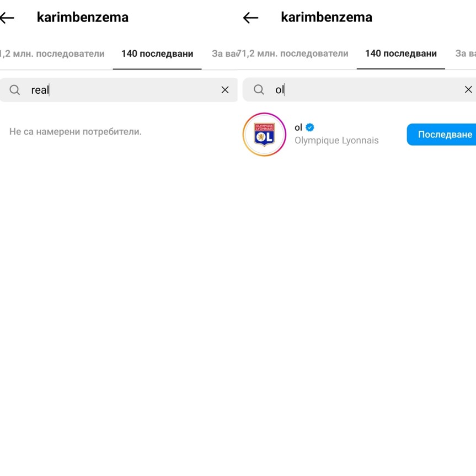The height and width of the screenshot is (476, 476).
Task: Select right '140 последвани' tab
Action: coord(401,54)
